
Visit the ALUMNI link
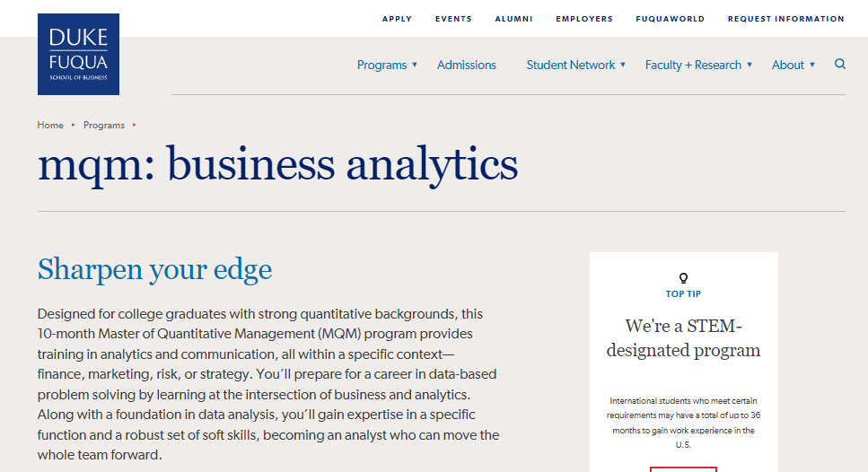click(513, 19)
